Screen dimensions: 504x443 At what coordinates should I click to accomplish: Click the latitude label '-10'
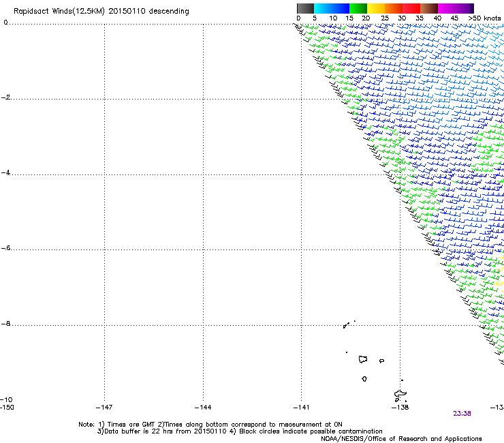pyautogui.click(x=6, y=399)
